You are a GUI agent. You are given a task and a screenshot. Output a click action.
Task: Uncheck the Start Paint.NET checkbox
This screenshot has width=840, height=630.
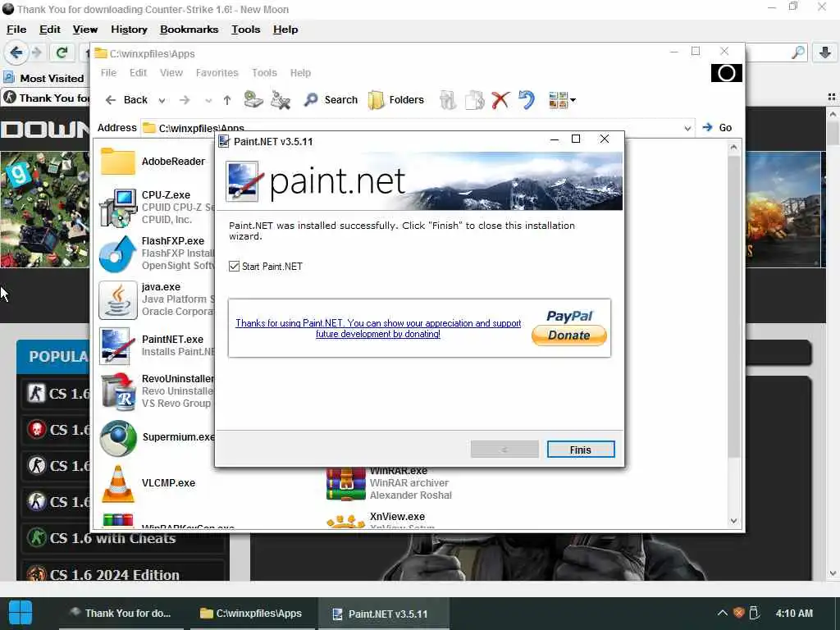pyautogui.click(x=234, y=267)
